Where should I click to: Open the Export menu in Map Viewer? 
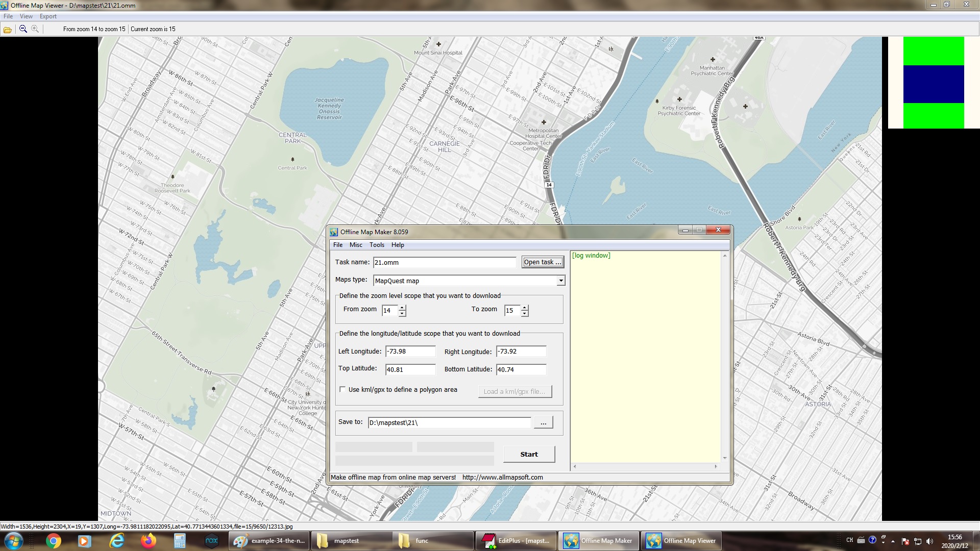point(48,16)
